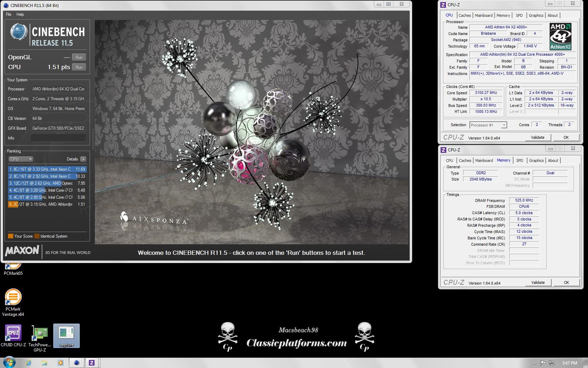Switch to Caches tab in top CPU-Z
Screen dimensions: 588x368
[464, 15]
